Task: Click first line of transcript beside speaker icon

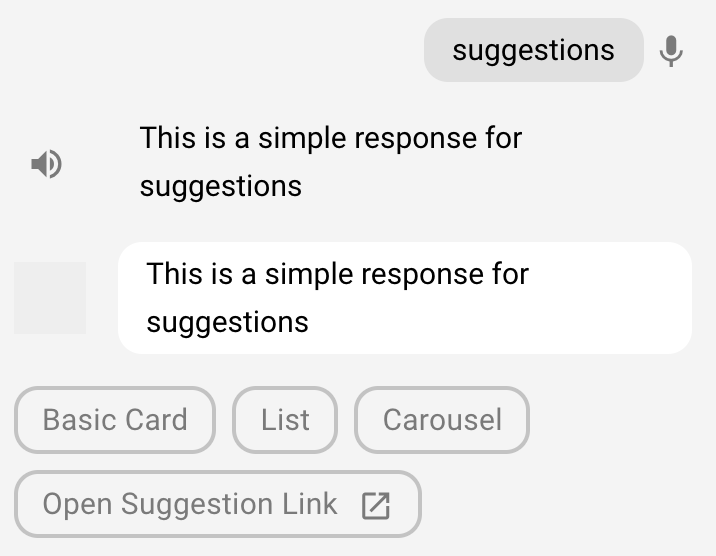Action: coord(331,138)
